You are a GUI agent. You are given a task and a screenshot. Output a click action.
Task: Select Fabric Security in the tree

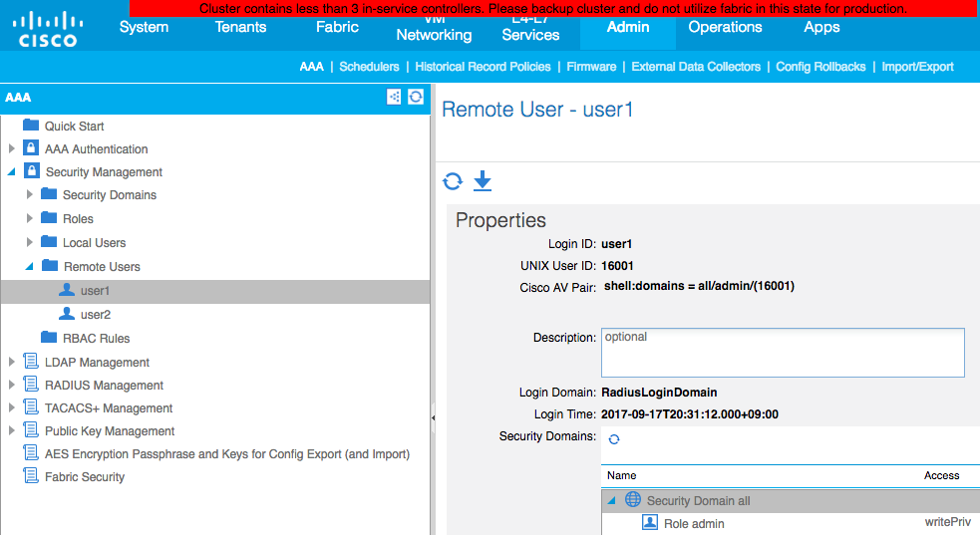pyautogui.click(x=85, y=477)
